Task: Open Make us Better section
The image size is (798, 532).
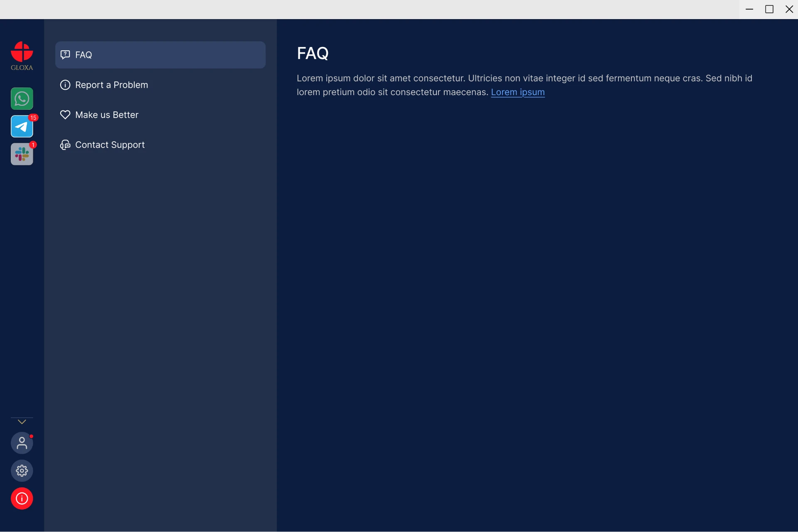Action: tap(160, 115)
